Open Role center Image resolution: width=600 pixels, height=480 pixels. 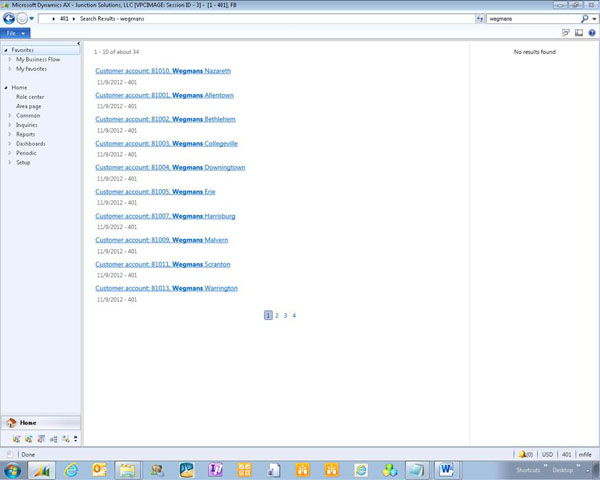[30, 97]
